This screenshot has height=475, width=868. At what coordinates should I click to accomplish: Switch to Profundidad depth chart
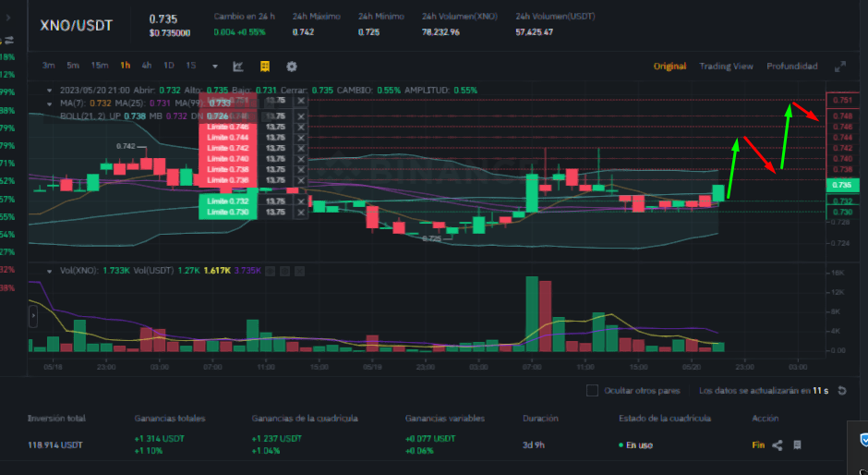pos(792,66)
